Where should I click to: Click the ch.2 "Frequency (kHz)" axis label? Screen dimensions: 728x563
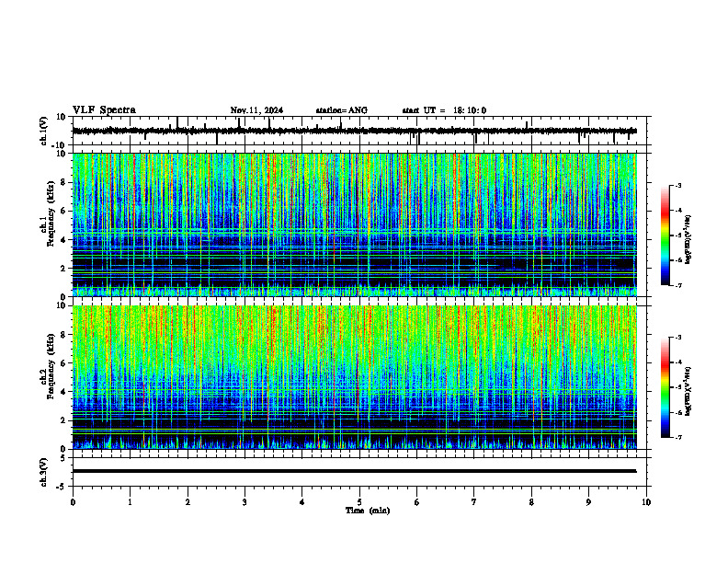tap(51, 366)
